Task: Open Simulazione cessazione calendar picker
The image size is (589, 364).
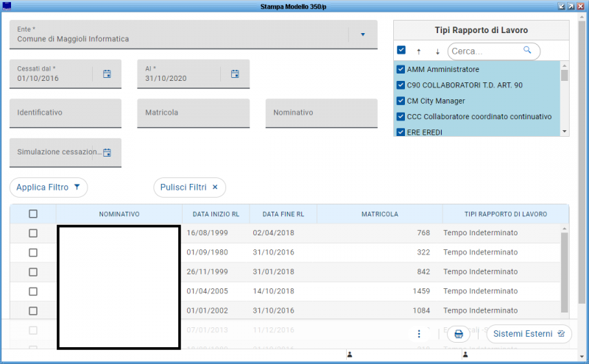Action: point(107,152)
